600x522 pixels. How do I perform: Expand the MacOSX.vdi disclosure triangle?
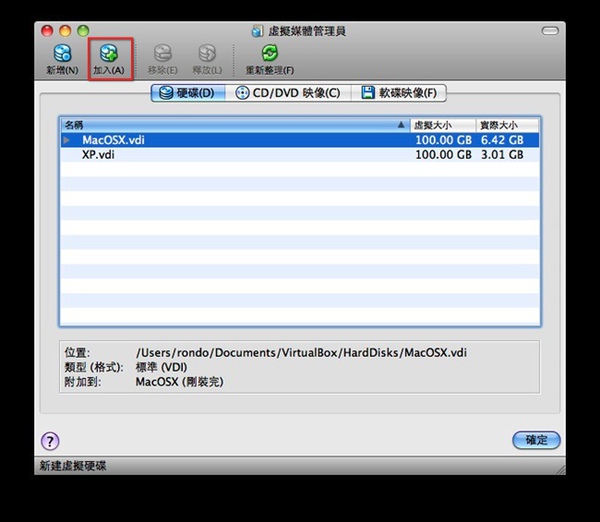pos(67,140)
